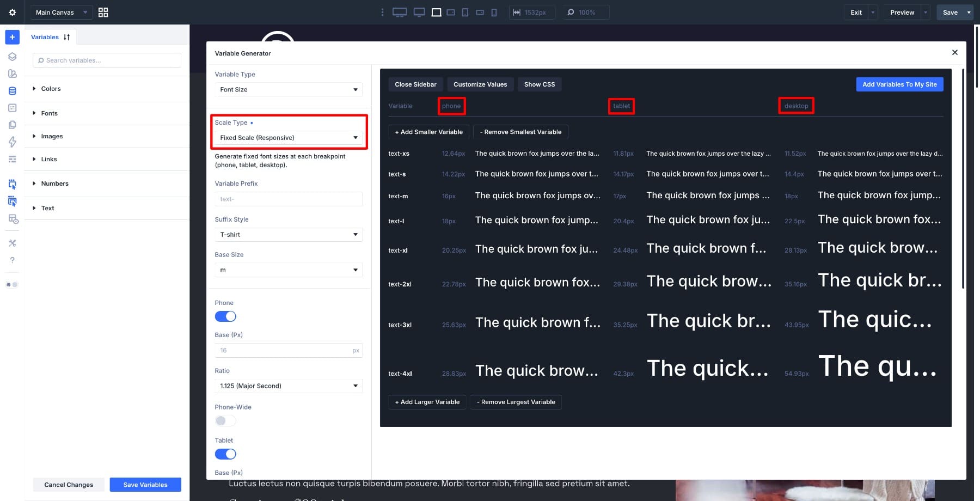This screenshot has width=980, height=501.
Task: Open the page settings form icon
Action: pyautogui.click(x=12, y=108)
